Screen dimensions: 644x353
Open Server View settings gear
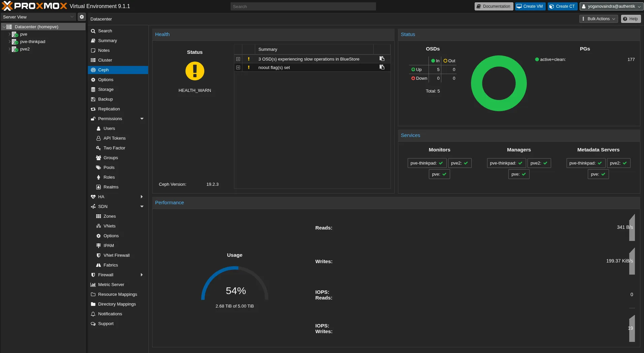point(81,17)
